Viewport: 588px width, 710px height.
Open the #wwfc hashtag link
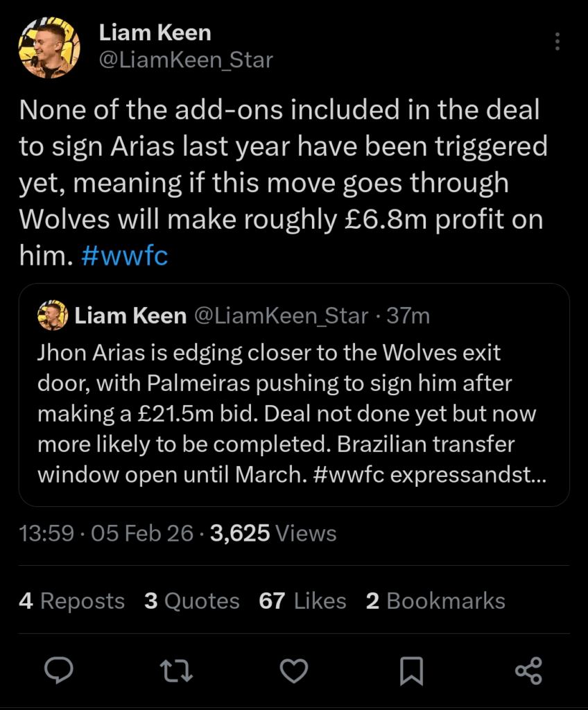[123, 255]
